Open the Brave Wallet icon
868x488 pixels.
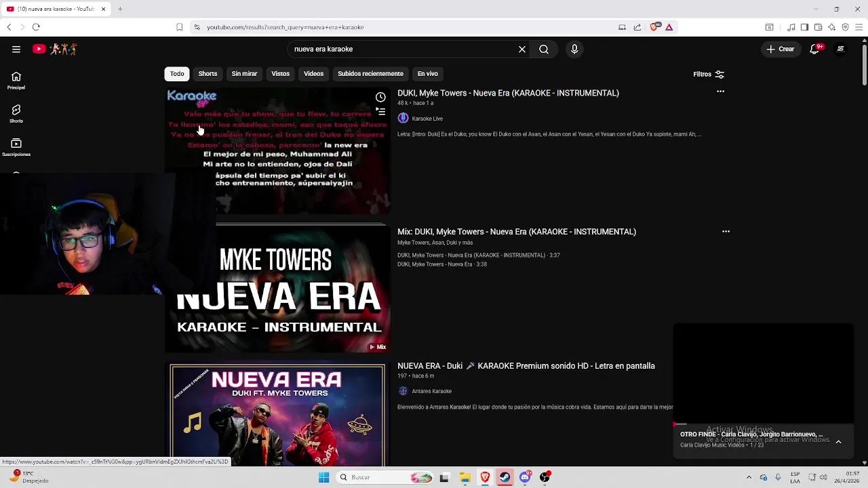click(x=818, y=27)
